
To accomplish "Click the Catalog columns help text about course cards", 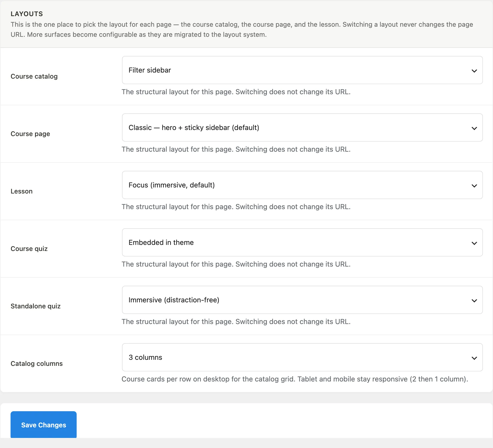I will click(295, 379).
